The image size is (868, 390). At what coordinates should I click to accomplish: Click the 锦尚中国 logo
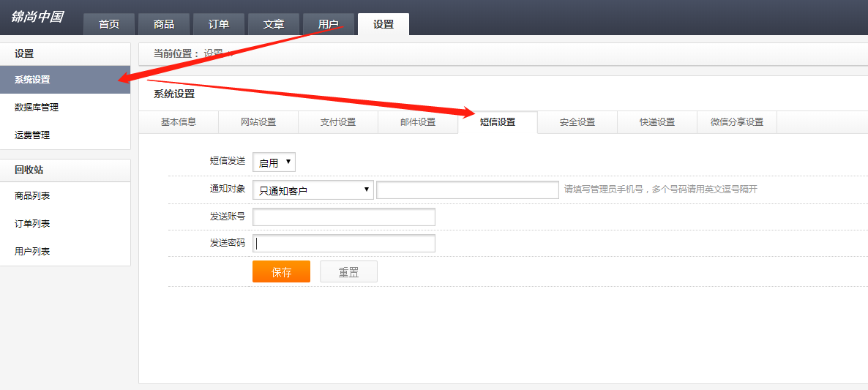click(x=37, y=17)
